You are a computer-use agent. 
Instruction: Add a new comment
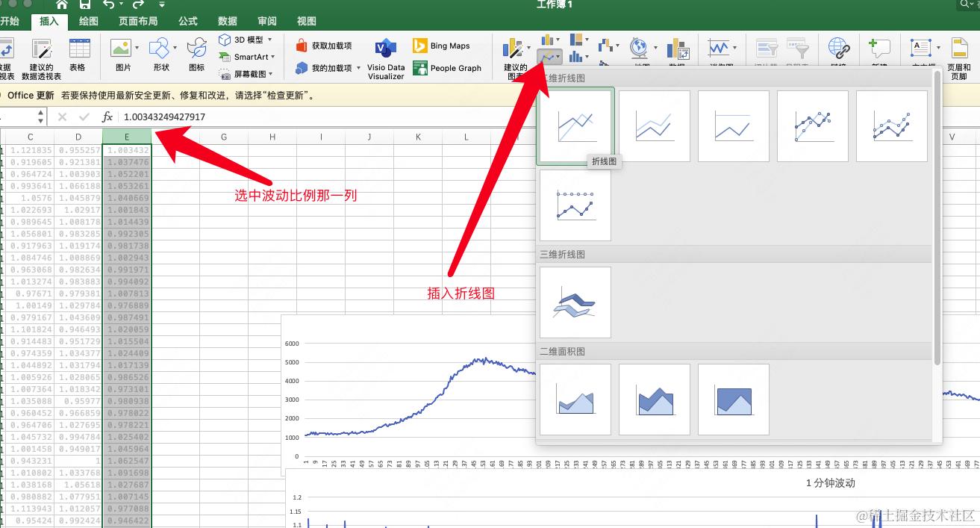tap(879, 49)
